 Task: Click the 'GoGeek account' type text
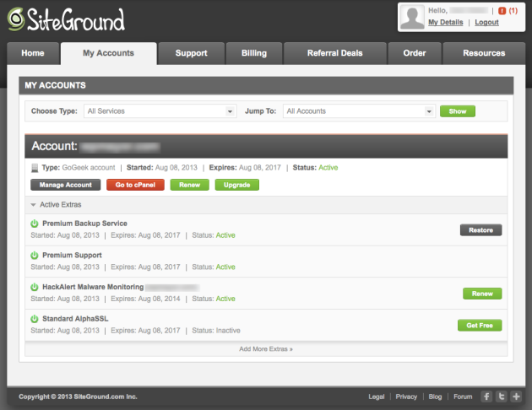(89, 168)
